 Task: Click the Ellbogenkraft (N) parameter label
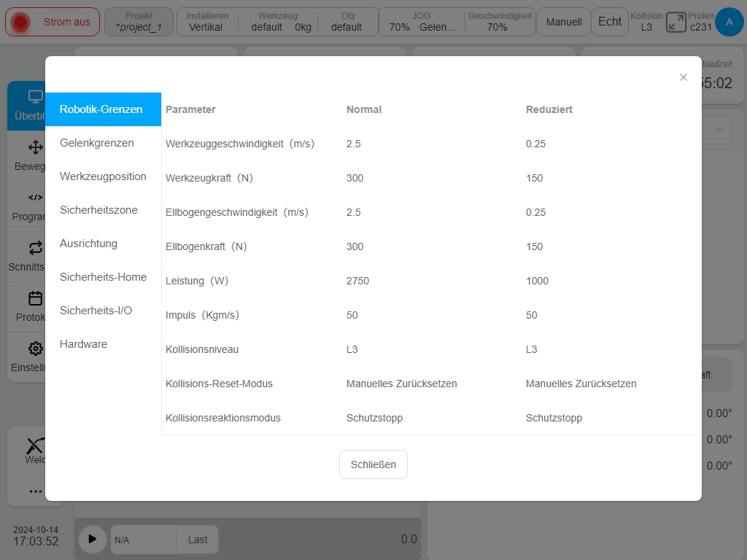(x=206, y=246)
